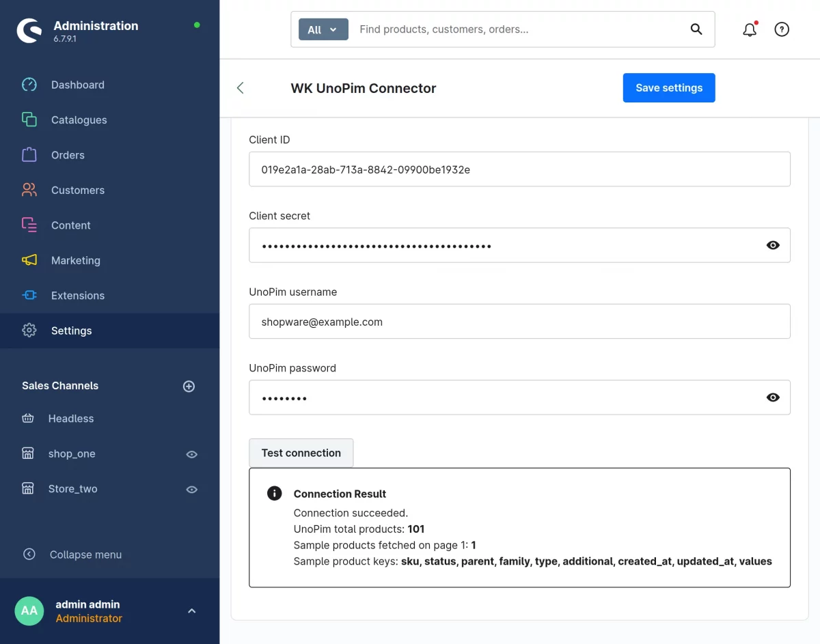Click the Sample product keys line
The height and width of the screenshot is (644, 820).
(533, 561)
